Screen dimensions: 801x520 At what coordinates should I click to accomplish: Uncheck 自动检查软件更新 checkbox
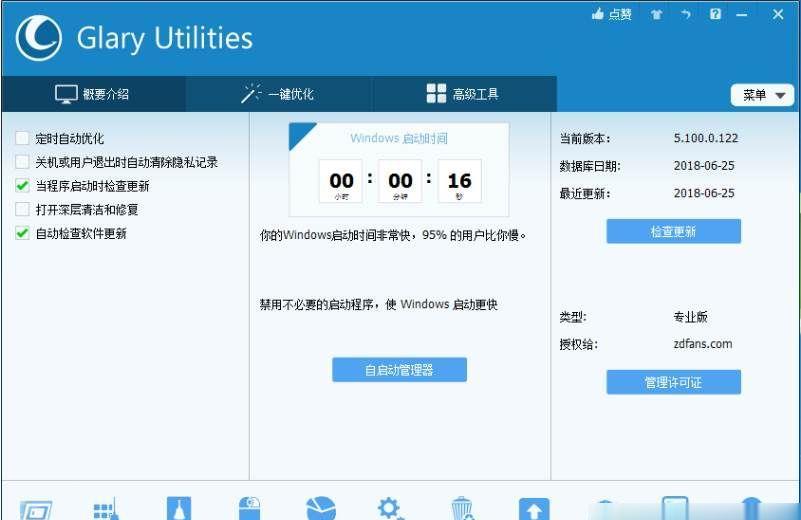point(22,233)
